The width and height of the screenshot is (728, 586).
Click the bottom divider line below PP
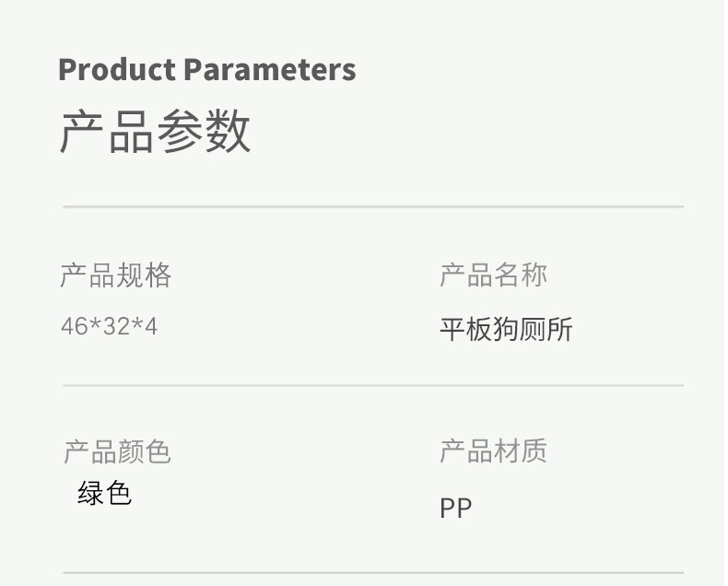372,573
